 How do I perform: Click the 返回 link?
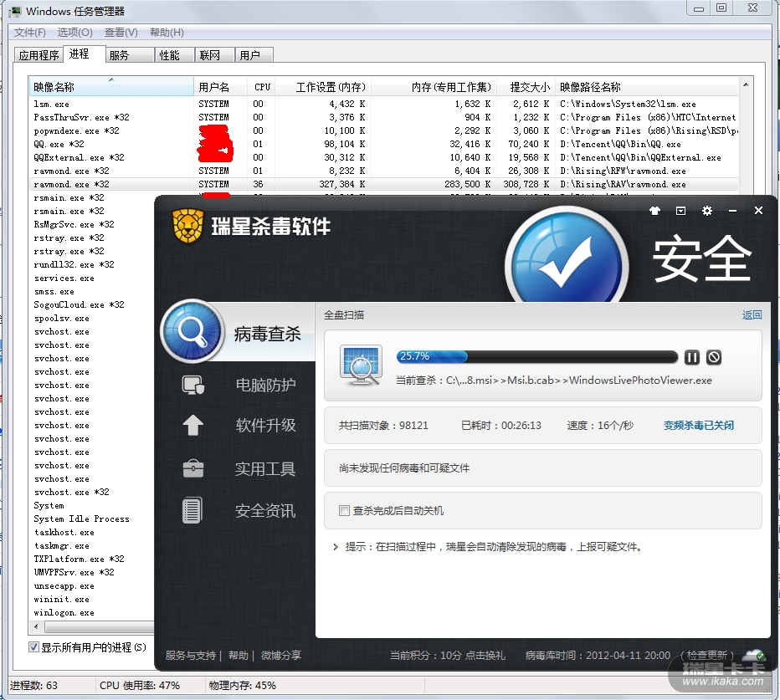pos(752,314)
